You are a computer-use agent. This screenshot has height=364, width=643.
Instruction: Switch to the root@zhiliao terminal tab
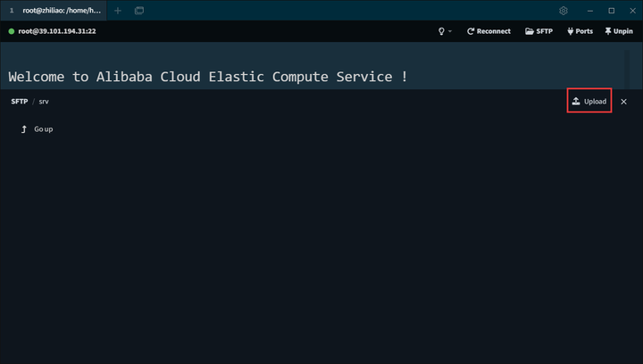[55, 11]
